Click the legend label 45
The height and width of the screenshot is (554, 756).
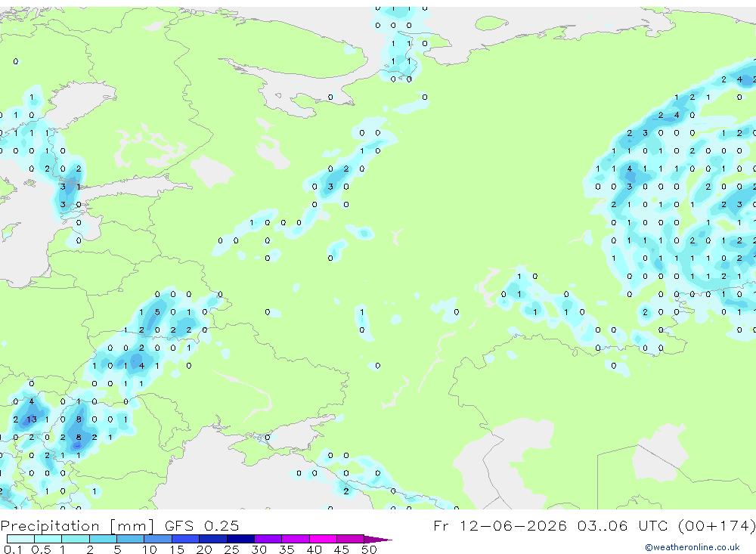click(342, 549)
